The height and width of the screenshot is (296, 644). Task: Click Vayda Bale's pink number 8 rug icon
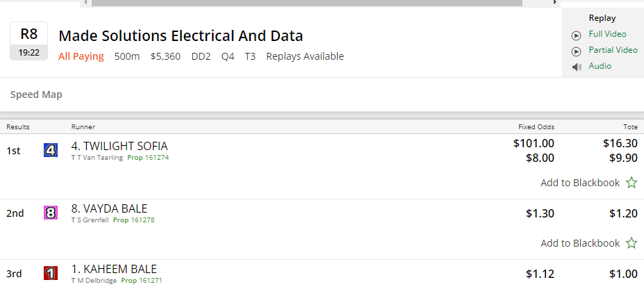[50, 213]
